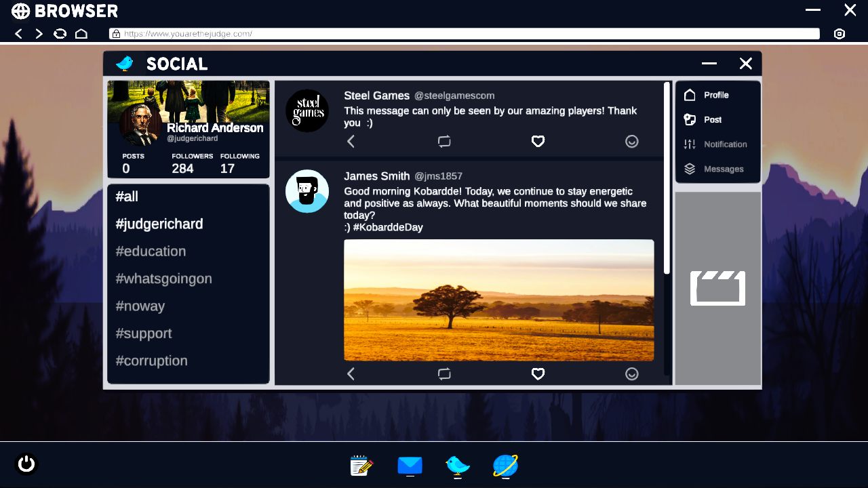868x488 pixels.
Task: Like James Smith's Kobardde post
Action: tap(538, 373)
